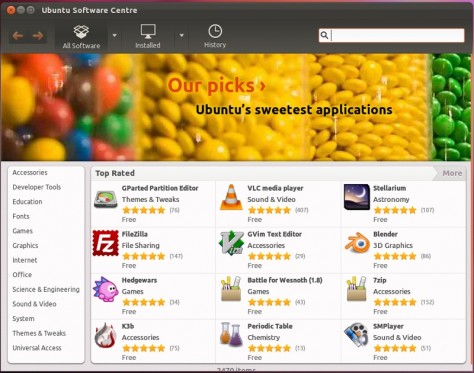Click the star rating for VLC media player
474x373 pixels.
[x=269, y=210]
